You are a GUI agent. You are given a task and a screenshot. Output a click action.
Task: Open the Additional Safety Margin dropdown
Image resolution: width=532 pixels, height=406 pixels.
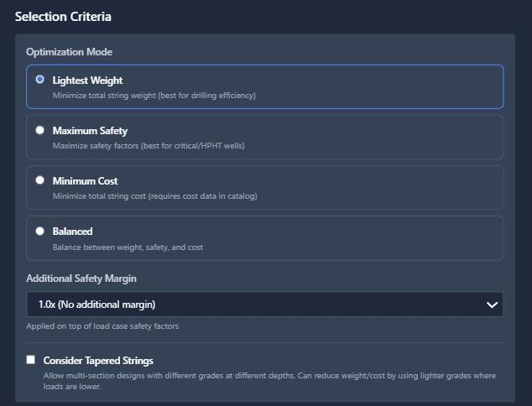(264, 304)
